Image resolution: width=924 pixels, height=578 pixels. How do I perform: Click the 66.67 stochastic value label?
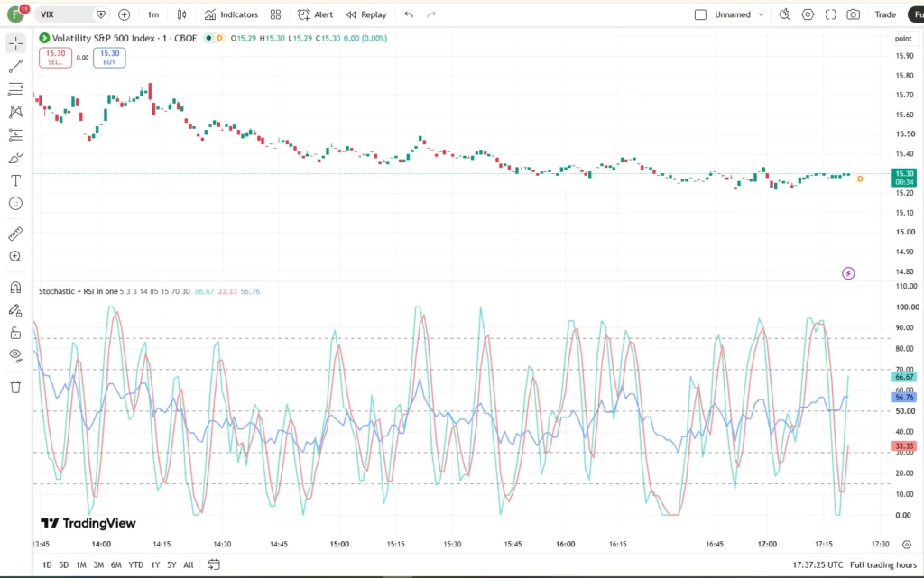[904, 377]
